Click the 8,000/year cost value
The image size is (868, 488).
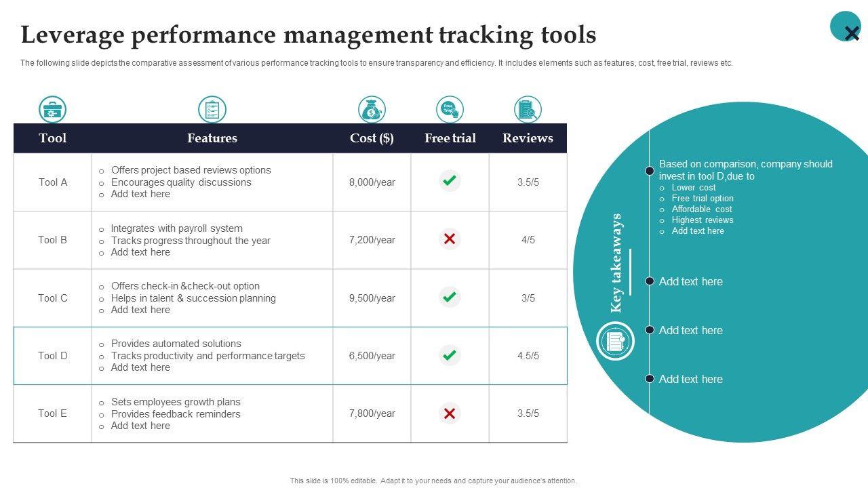pyautogui.click(x=372, y=182)
